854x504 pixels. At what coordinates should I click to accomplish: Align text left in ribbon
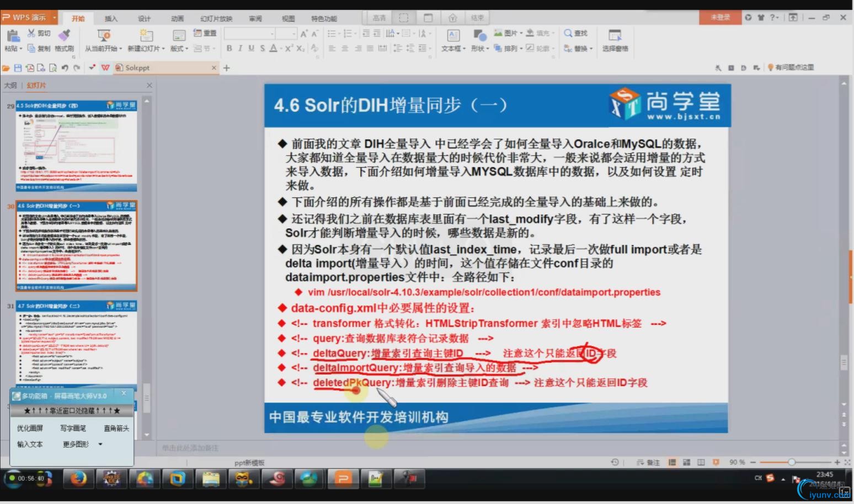332,49
